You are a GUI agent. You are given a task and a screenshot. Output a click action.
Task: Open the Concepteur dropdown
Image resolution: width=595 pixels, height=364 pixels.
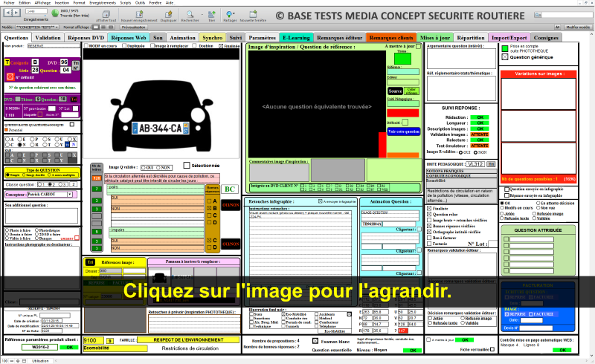(72, 195)
